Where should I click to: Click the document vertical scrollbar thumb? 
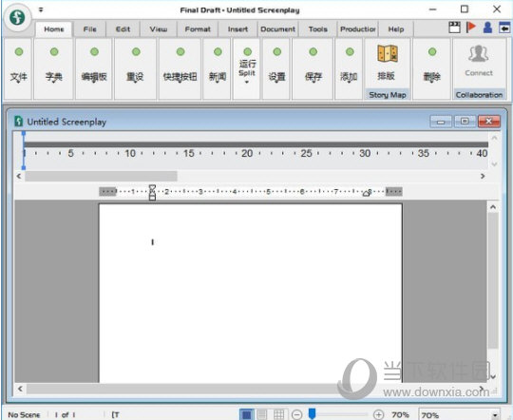[x=493, y=281]
